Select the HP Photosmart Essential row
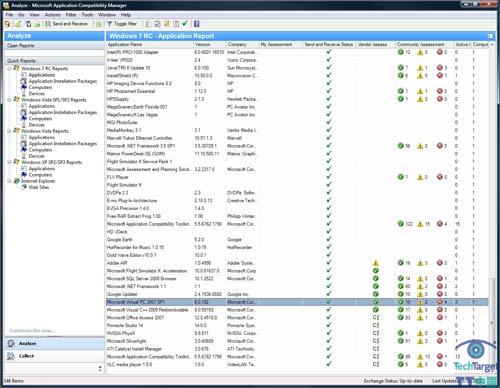The width and height of the screenshot is (500, 388). [297, 91]
